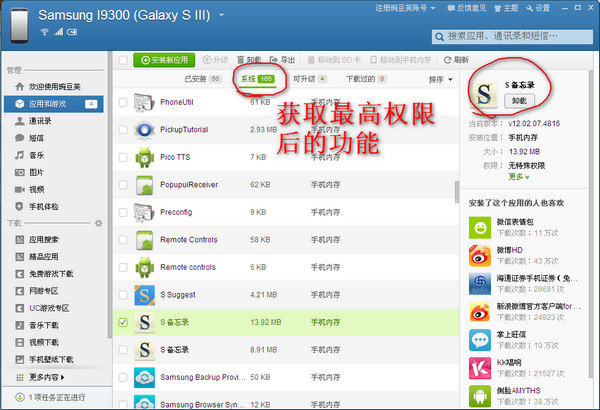Click the 卸载 toolbar button
The height and width of the screenshot is (410, 600).
pyautogui.click(x=249, y=60)
